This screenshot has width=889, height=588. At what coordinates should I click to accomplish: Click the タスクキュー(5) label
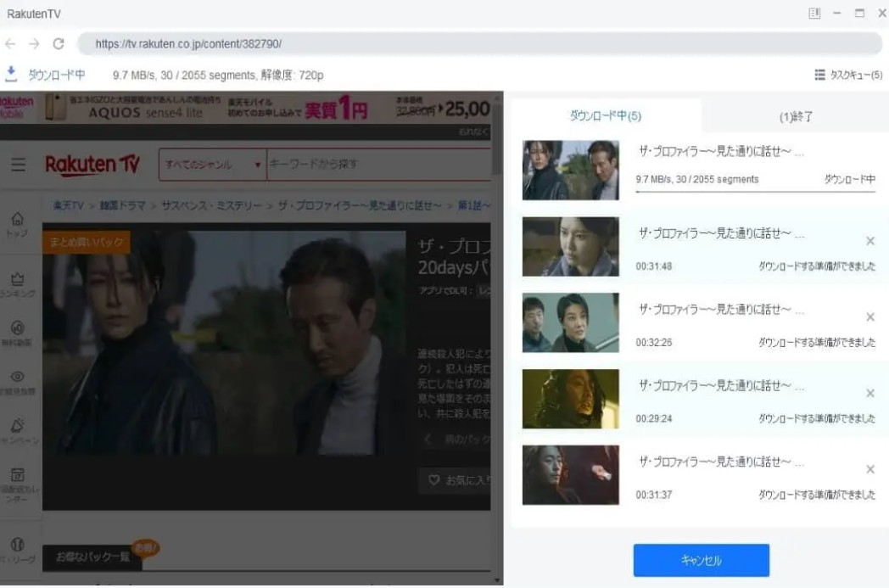856,75
